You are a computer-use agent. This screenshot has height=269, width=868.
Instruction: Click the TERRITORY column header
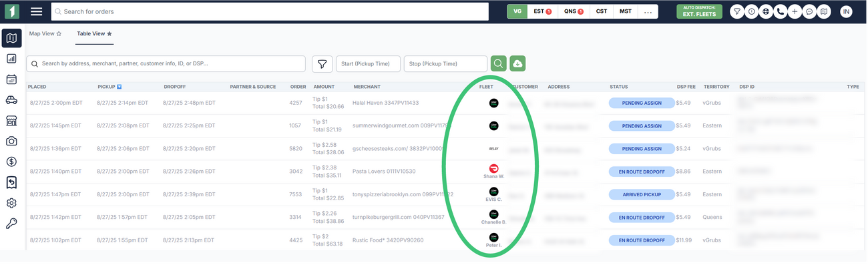tap(716, 87)
